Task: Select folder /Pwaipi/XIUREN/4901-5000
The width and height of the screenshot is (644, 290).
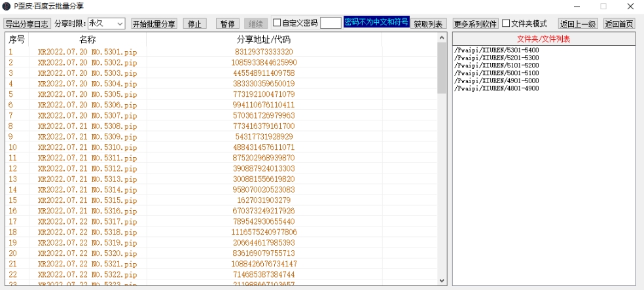Action: click(x=497, y=81)
